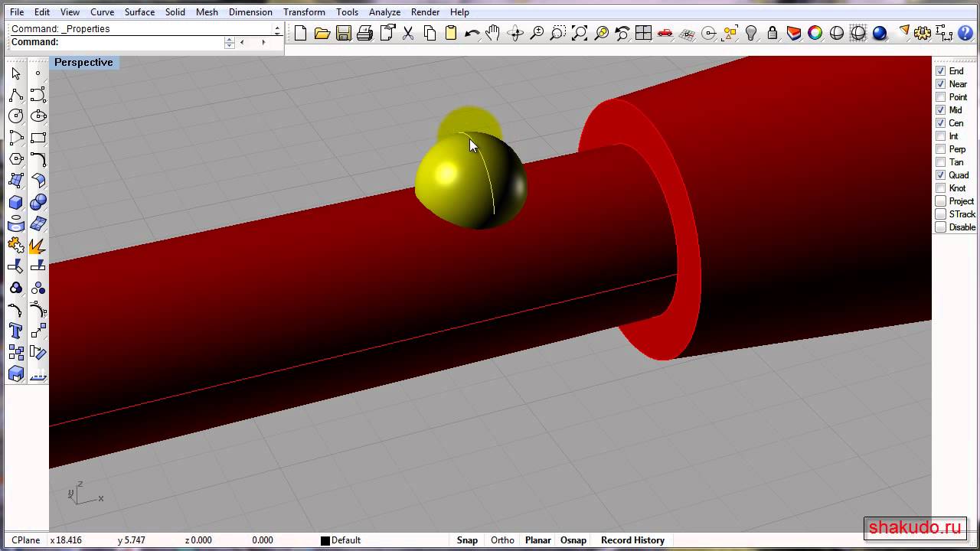Screen dimensions: 980x551
Task: Toggle Osnap in the status bar
Action: [x=573, y=540]
